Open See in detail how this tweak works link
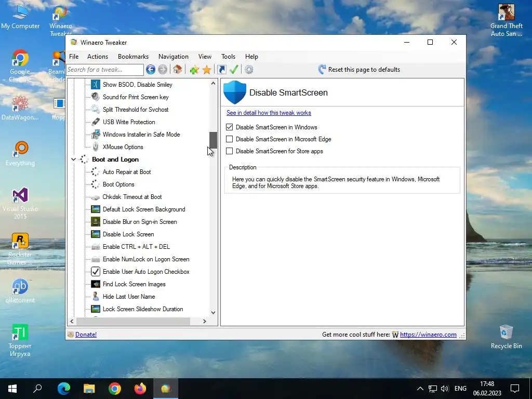 pos(269,113)
